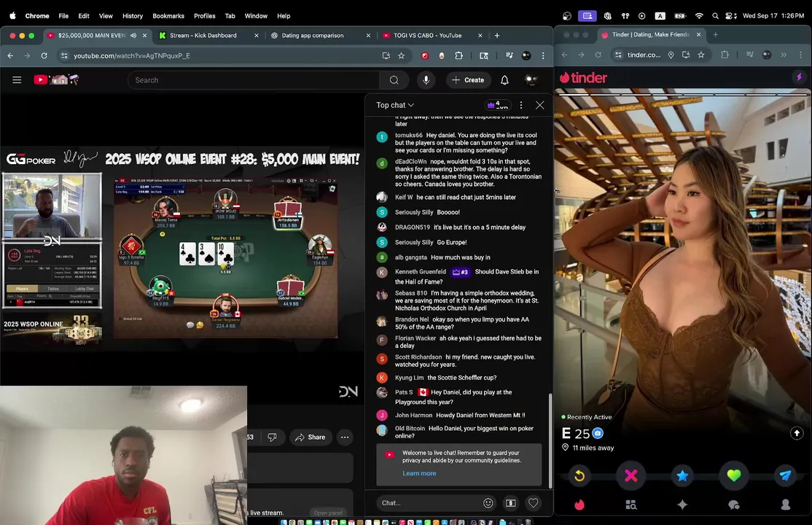The height and width of the screenshot is (525, 812).
Task: Click Tinder Rewind yellow arrow button
Action: [x=579, y=475]
